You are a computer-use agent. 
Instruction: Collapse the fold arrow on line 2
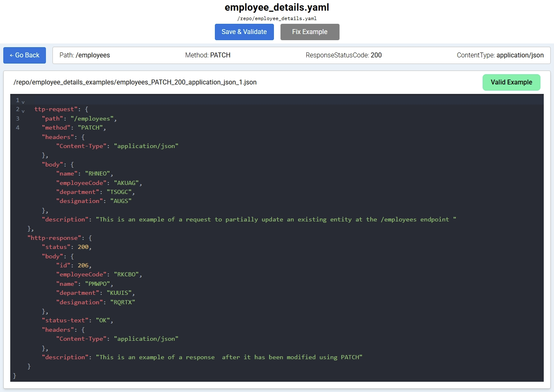(x=23, y=111)
